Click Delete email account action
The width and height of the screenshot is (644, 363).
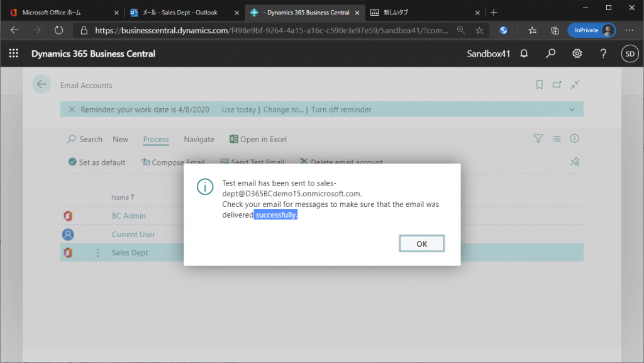(x=341, y=162)
